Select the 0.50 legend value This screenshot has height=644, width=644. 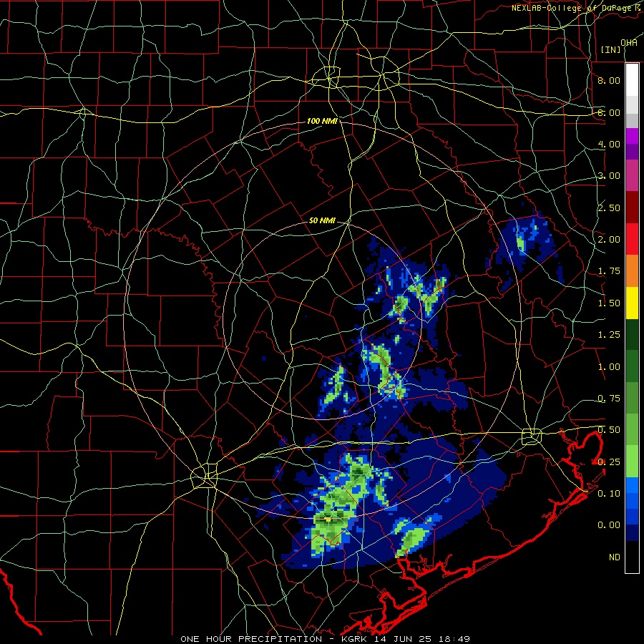coord(609,430)
